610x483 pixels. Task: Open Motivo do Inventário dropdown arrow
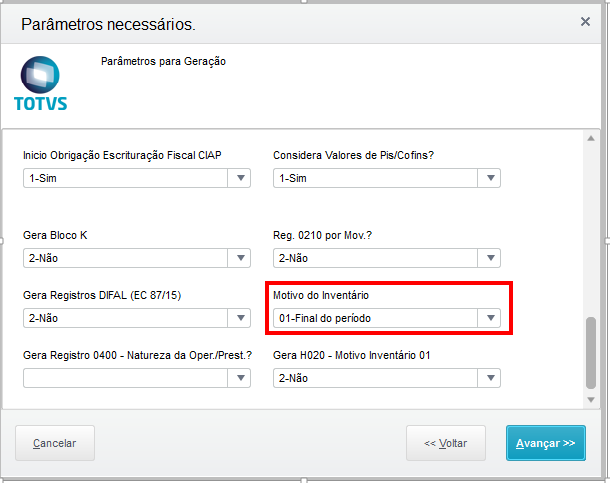(490, 318)
